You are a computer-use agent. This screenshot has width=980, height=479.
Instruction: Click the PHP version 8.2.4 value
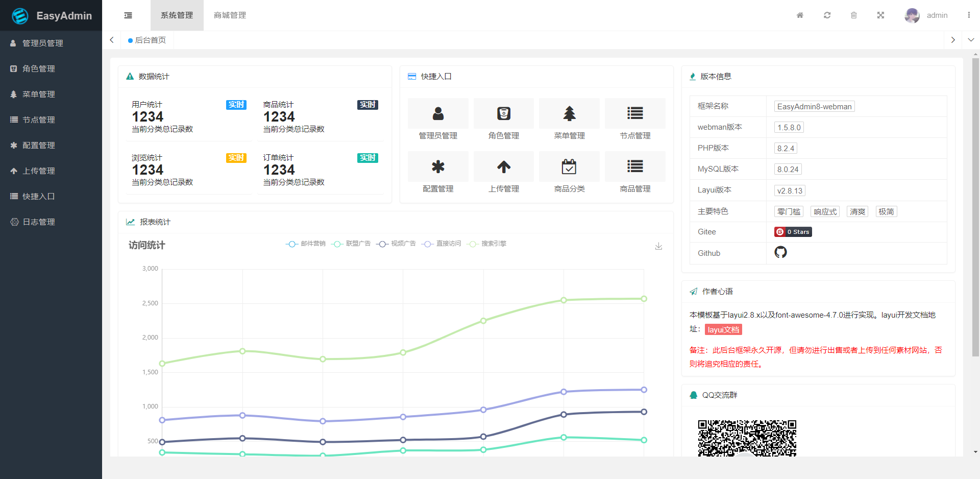tap(786, 149)
